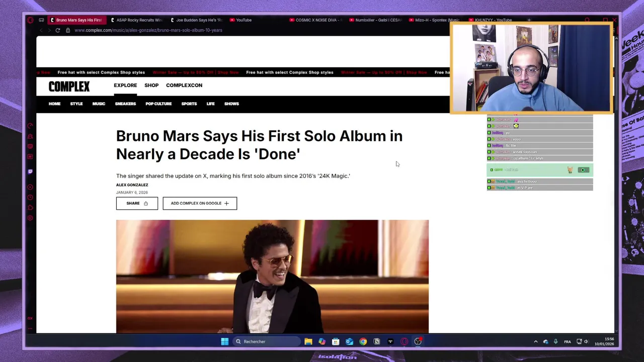Open Copilot from the taskbar
The image size is (644, 362).
[x=322, y=341]
